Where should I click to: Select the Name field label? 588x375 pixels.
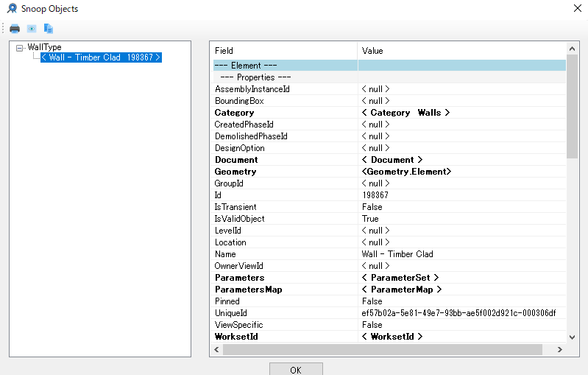point(225,254)
